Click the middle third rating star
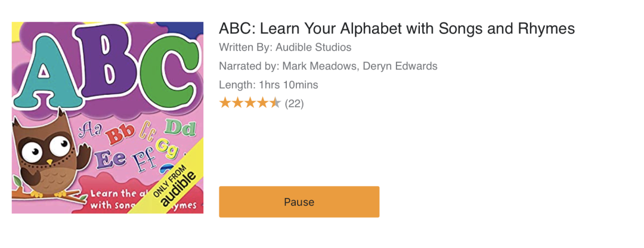The image size is (644, 248). coord(249,103)
